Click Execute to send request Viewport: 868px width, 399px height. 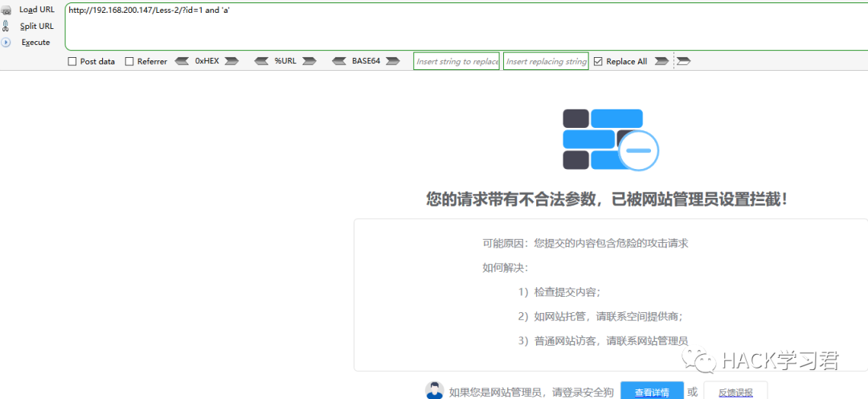(x=36, y=42)
